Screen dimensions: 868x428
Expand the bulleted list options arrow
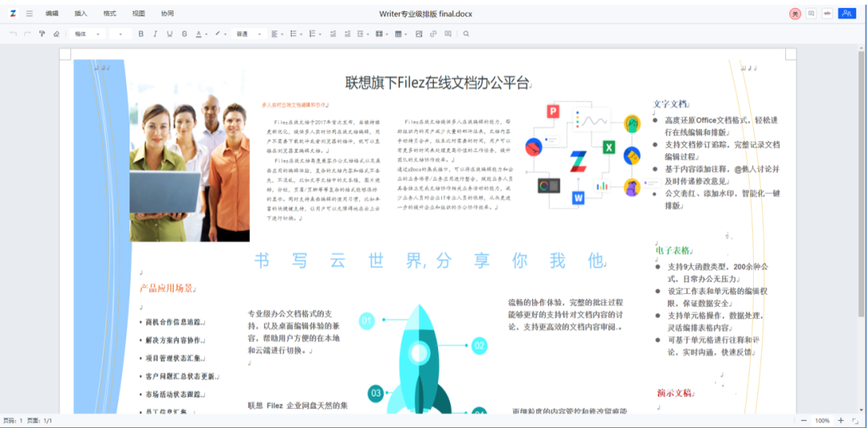[x=301, y=35]
